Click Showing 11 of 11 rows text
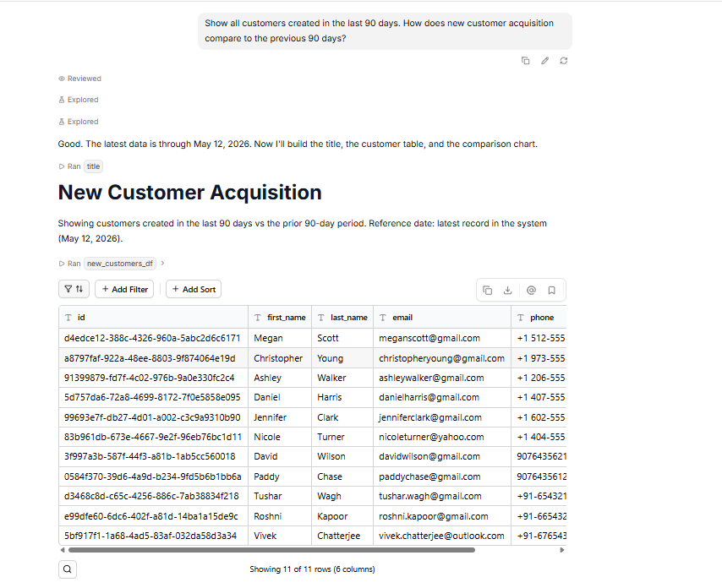The height and width of the screenshot is (588, 722). pos(312,569)
